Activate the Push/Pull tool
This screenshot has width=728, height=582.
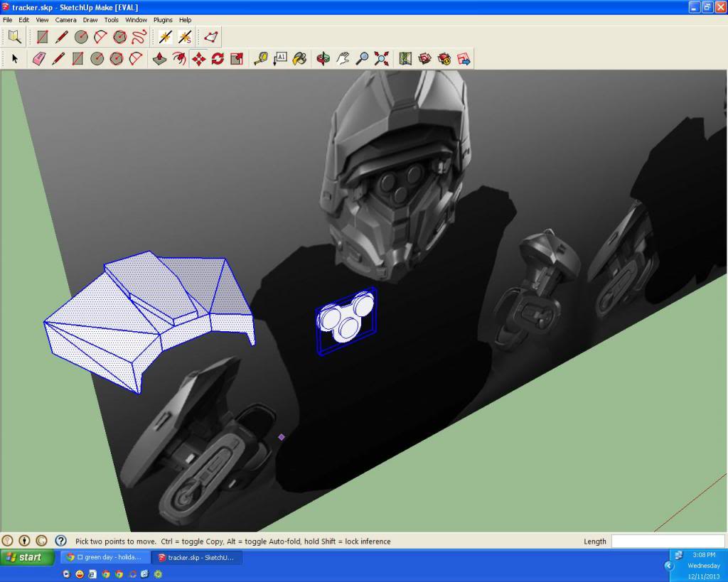(x=160, y=59)
